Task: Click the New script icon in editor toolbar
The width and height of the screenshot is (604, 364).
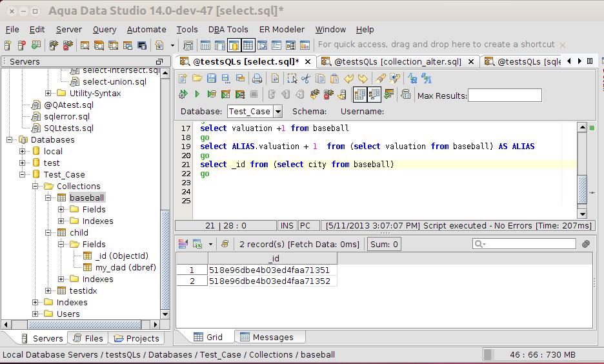Action: [183, 79]
